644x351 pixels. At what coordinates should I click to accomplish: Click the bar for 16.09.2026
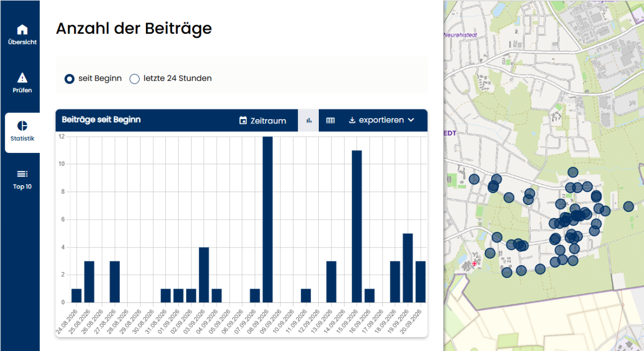tap(370, 296)
